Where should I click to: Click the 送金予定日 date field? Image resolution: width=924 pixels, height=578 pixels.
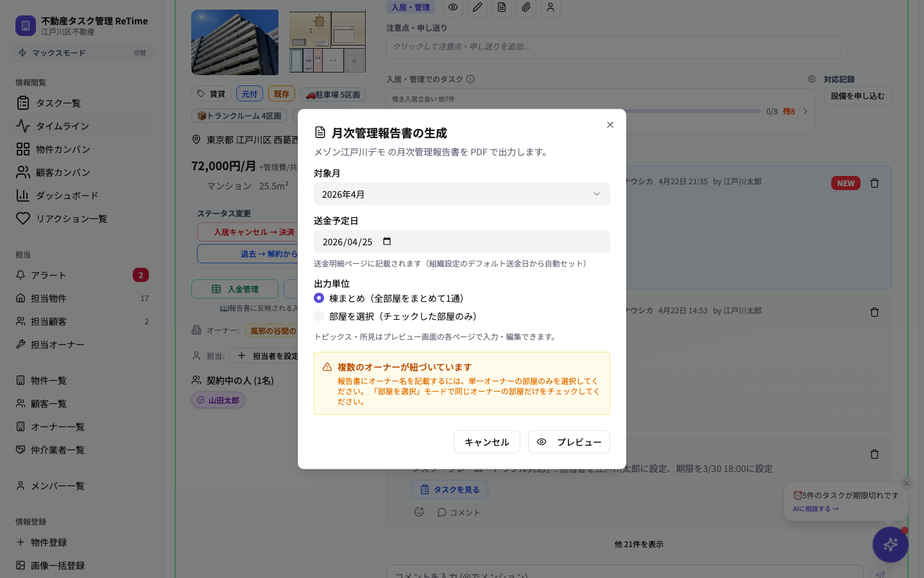pyautogui.click(x=462, y=241)
